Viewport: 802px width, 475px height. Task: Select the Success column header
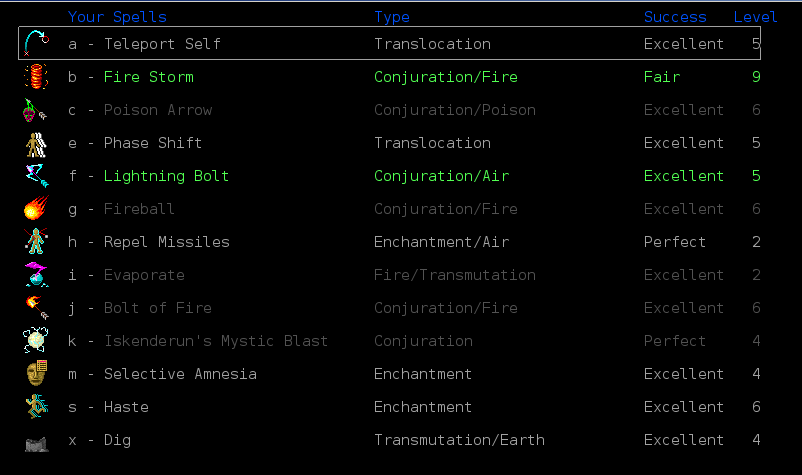click(675, 17)
